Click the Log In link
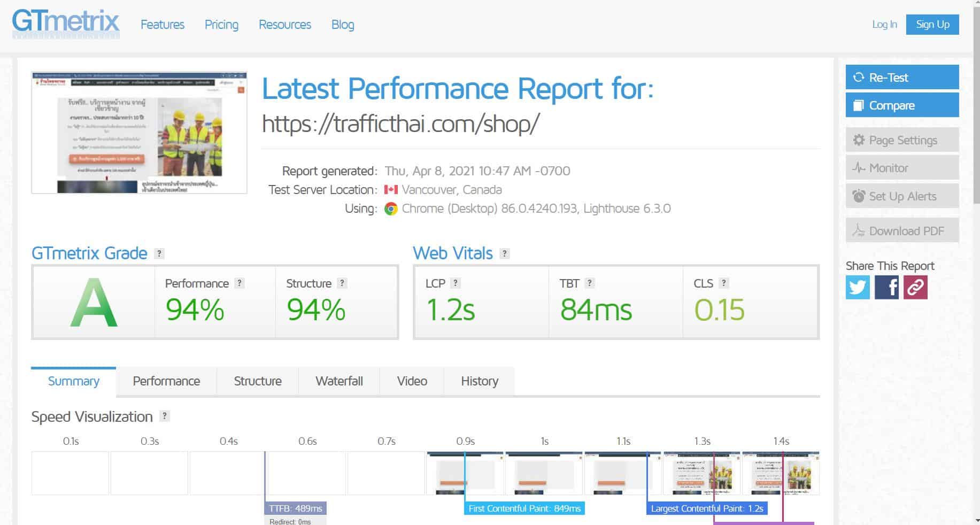980x525 pixels. [x=884, y=25]
